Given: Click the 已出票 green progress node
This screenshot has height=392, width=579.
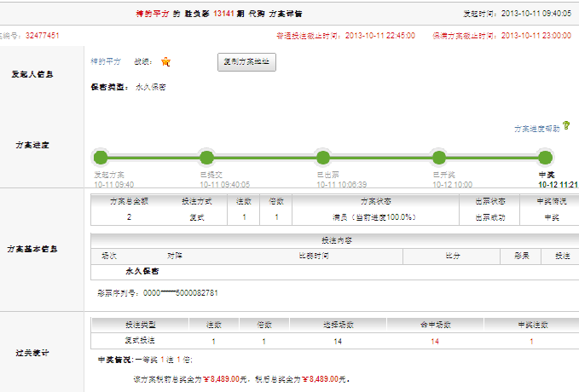Looking at the screenshot, I should (x=322, y=158).
